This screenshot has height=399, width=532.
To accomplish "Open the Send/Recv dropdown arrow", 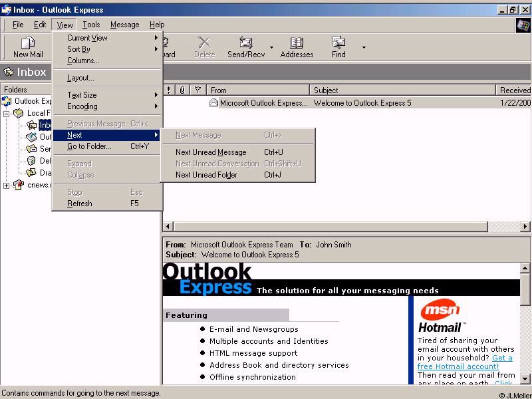I will pos(271,48).
